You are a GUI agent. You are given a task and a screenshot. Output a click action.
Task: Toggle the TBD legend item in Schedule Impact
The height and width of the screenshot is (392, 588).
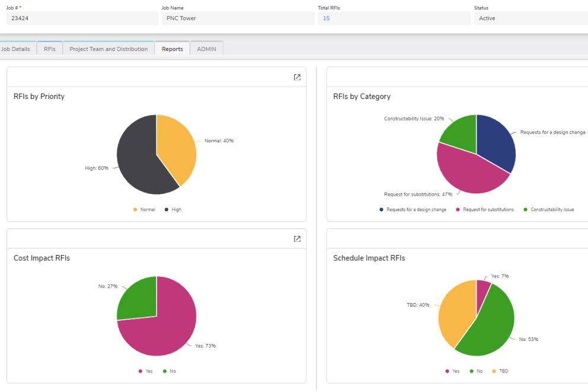[500, 371]
